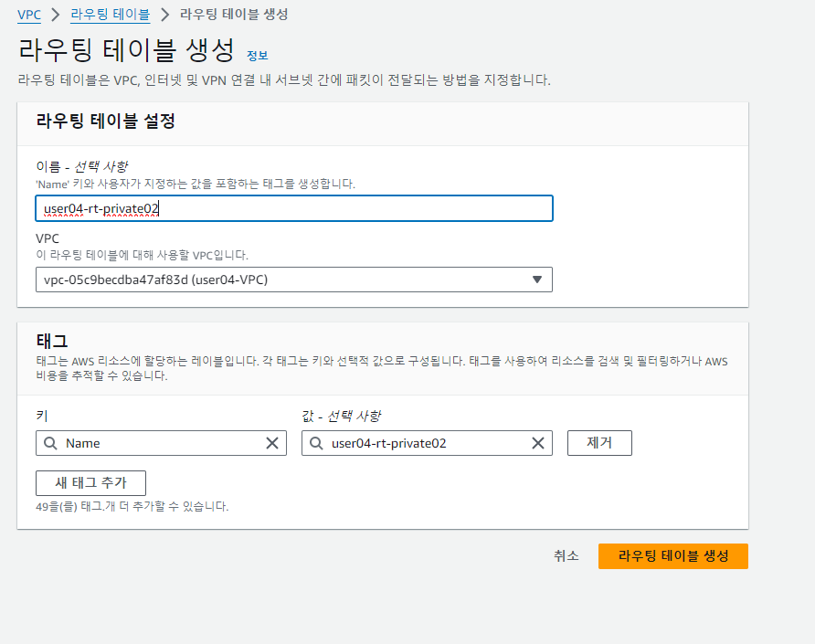Viewport: 815px width, 644px height.
Task: Click the 태그 section heading
Action: click(x=52, y=341)
